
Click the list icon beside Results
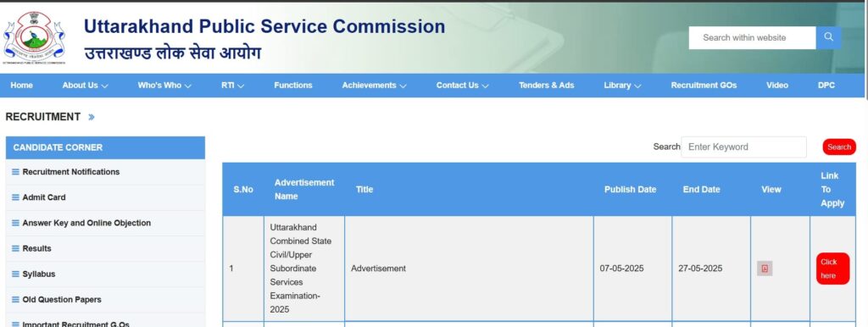[15, 248]
